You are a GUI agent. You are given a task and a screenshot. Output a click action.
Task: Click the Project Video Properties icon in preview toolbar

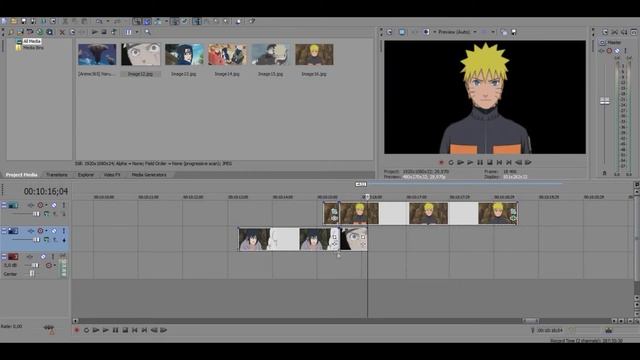pyautogui.click(x=389, y=32)
